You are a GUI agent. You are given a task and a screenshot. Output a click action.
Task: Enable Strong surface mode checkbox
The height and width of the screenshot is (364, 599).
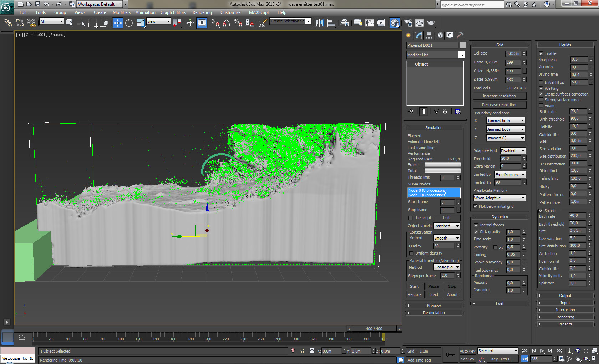click(541, 100)
